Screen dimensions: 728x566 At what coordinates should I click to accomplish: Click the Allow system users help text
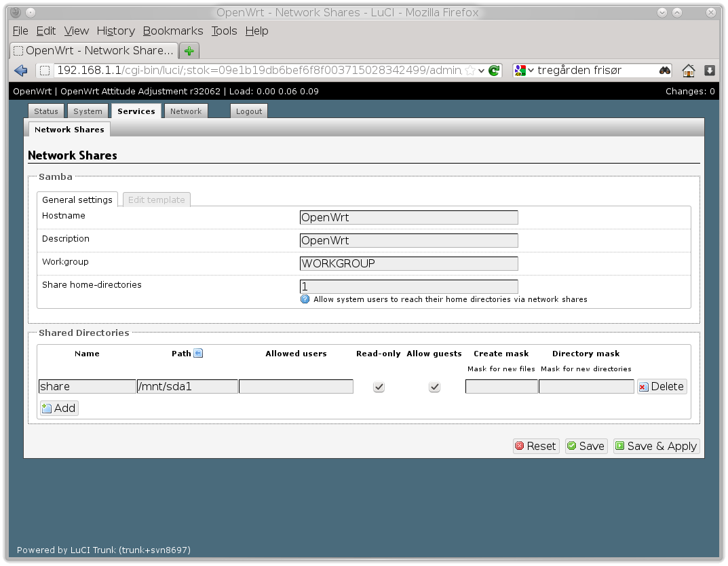[x=451, y=299]
